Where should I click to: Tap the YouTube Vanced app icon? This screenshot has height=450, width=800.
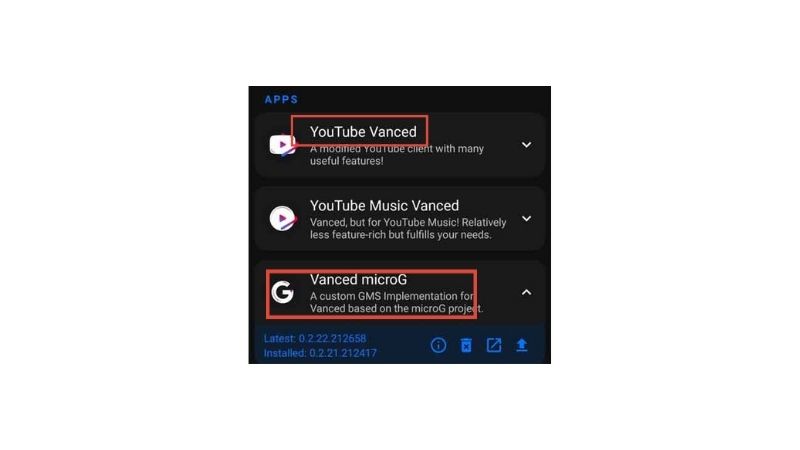tap(283, 145)
